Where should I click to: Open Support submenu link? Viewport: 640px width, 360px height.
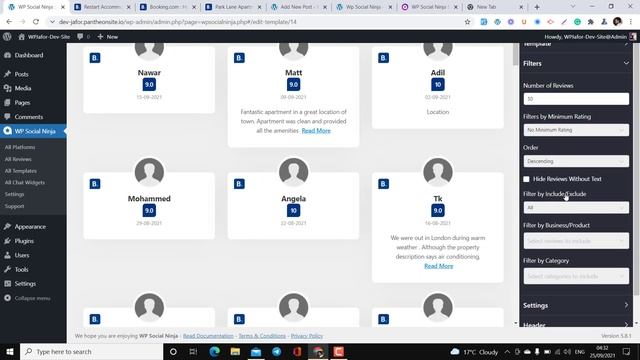[14, 206]
